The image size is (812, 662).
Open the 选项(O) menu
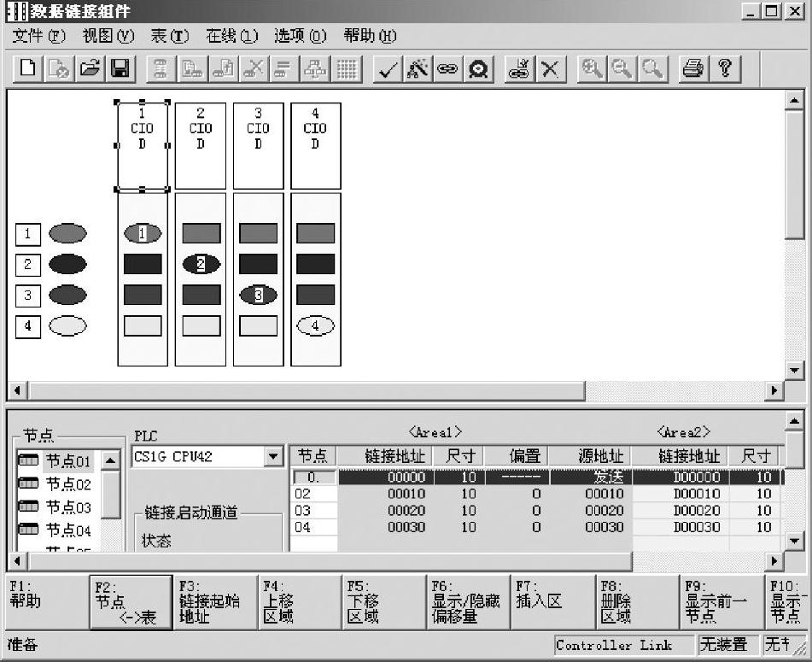tap(300, 36)
